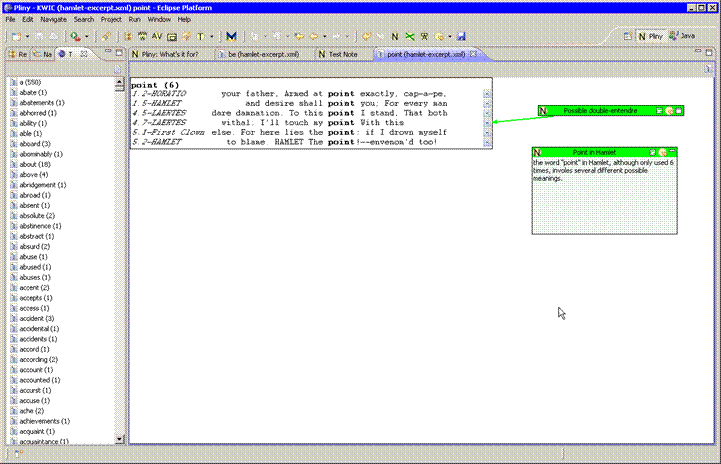This screenshot has width=721, height=464.
Task: Open the New wizard dropdown arrow
Action: 27,36
